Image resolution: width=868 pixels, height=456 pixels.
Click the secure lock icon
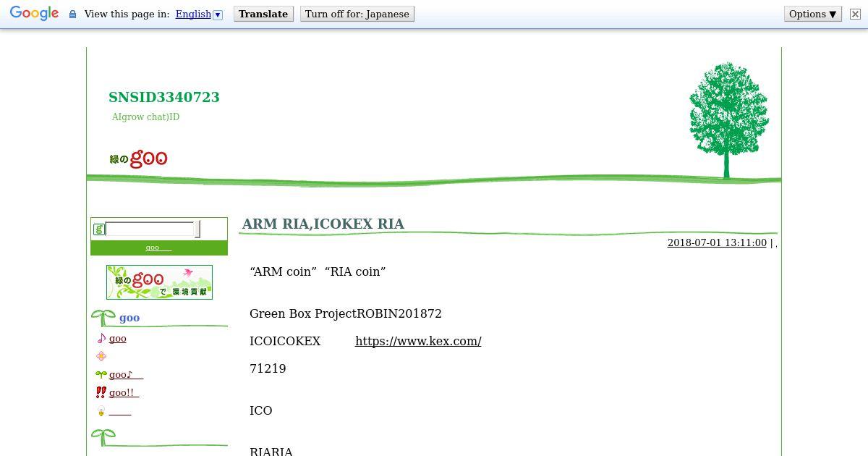click(72, 14)
